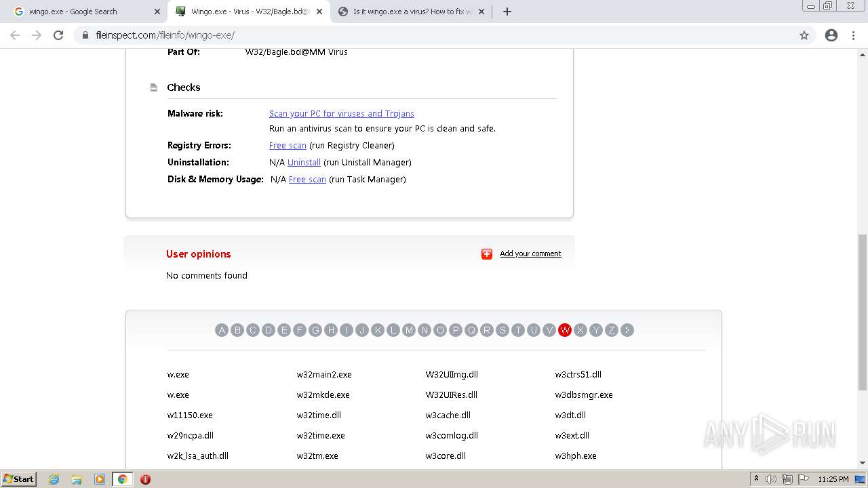
Task: View site information lock icon
Action: click(x=85, y=35)
